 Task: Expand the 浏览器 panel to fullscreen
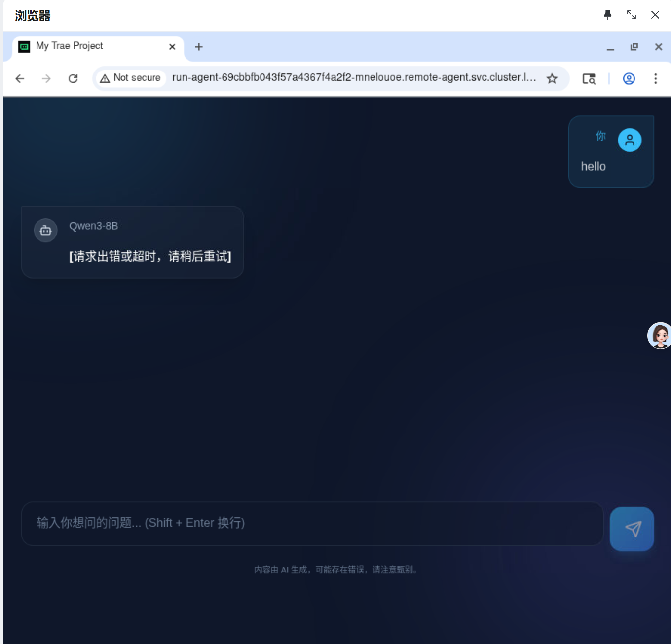(632, 15)
